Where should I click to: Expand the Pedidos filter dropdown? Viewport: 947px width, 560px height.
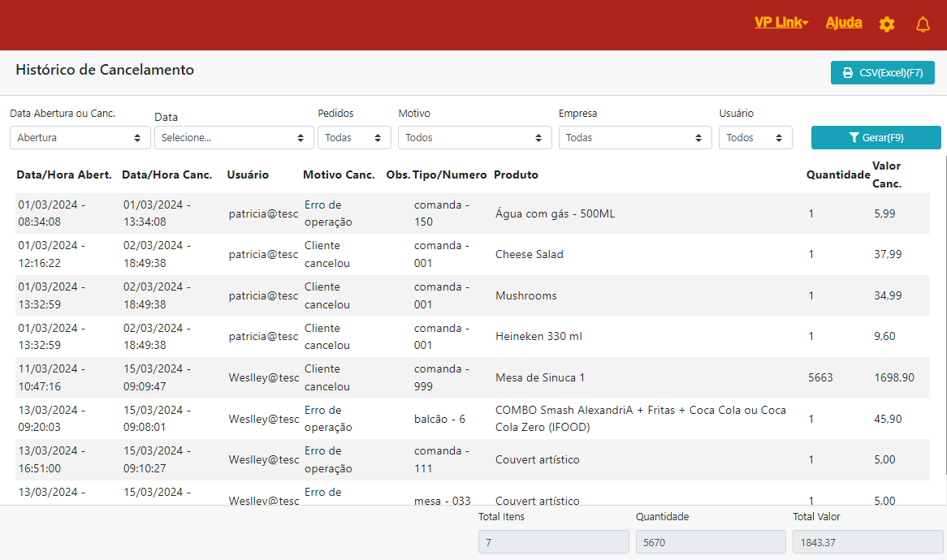click(x=354, y=138)
